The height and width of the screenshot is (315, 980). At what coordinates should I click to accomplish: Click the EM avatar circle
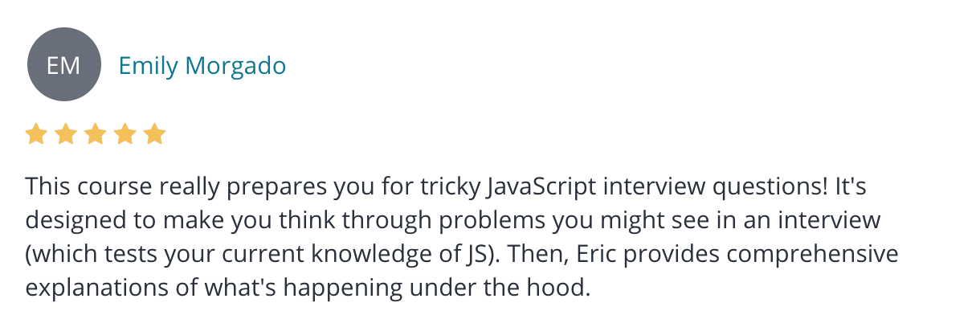pos(64,65)
